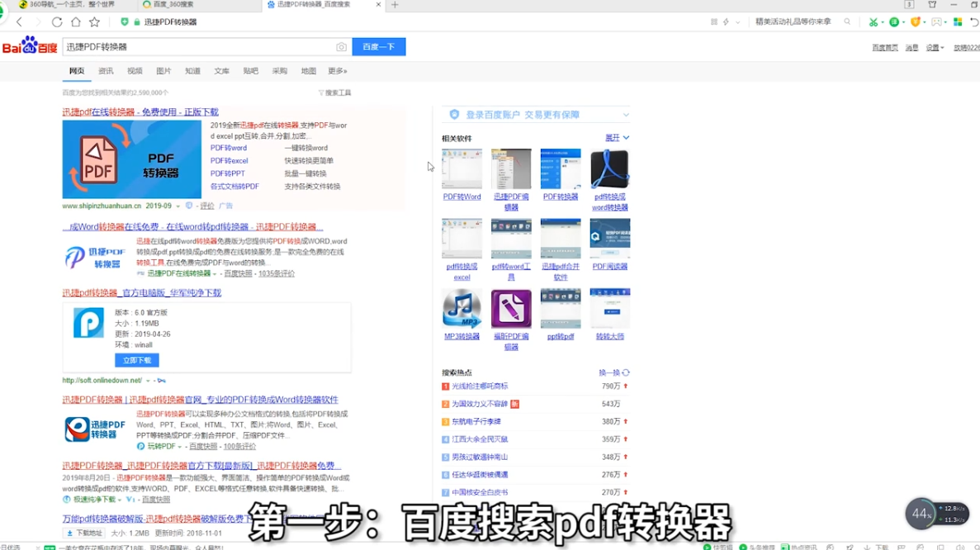Image resolution: width=980 pixels, height=550 pixels.
Task: Open the 百度首页 link
Action: pos(885,48)
